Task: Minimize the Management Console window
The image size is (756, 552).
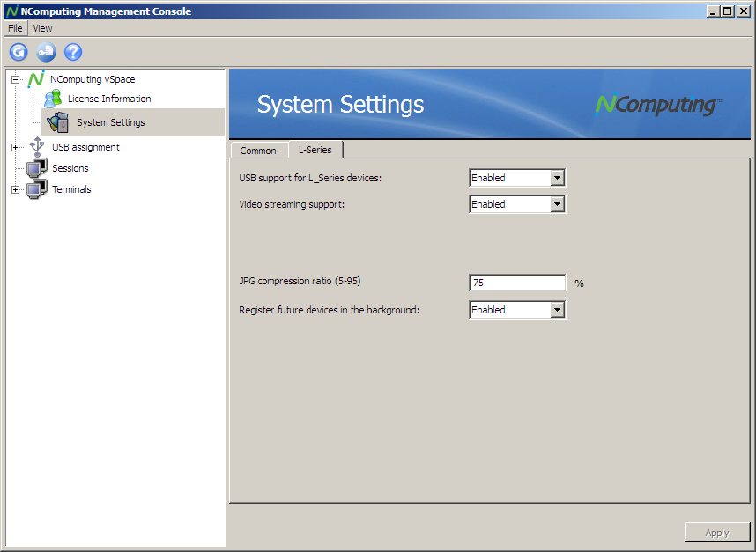Action: [x=713, y=11]
